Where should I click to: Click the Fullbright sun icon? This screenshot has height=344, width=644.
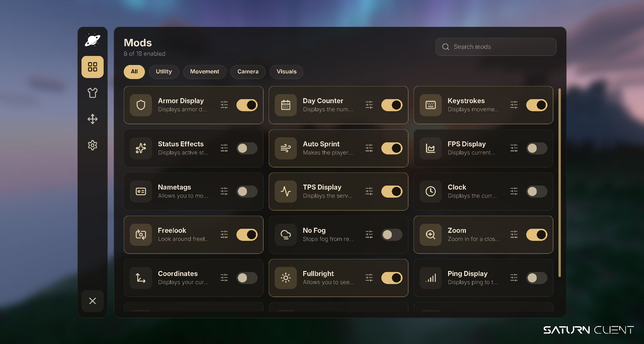click(x=286, y=278)
